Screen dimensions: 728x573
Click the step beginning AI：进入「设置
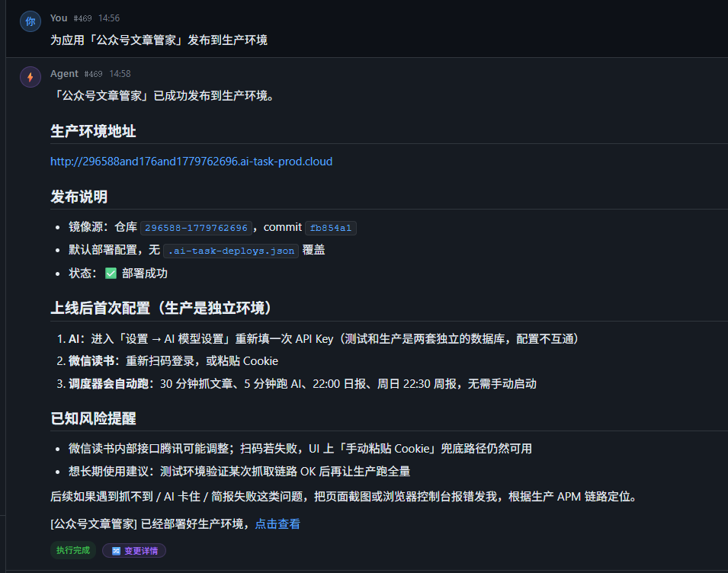pos(324,339)
